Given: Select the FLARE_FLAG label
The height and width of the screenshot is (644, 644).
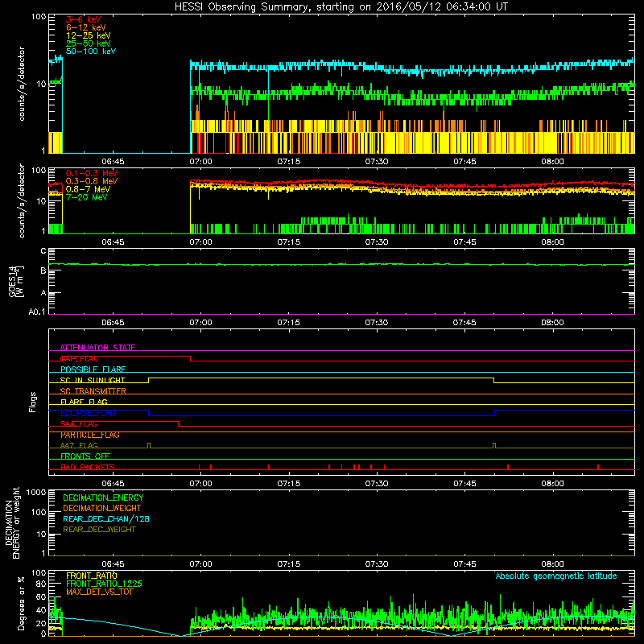Looking at the screenshot, I should 84,402.
